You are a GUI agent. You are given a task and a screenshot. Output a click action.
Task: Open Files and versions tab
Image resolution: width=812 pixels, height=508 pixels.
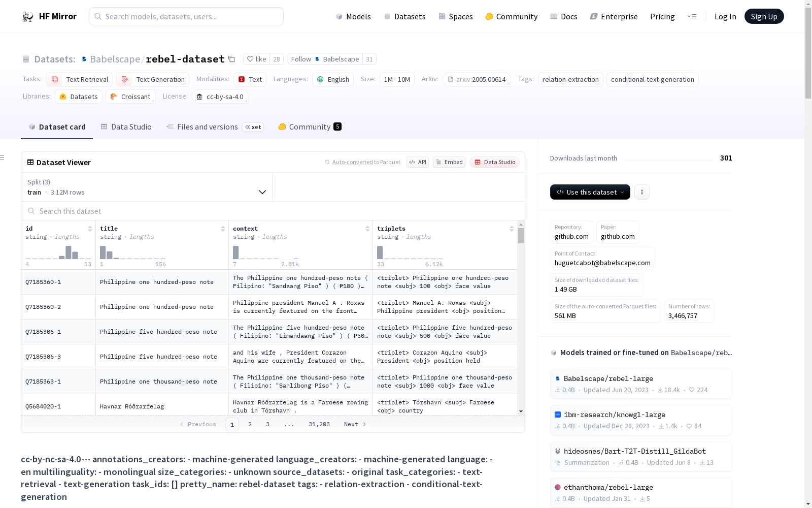215,127
